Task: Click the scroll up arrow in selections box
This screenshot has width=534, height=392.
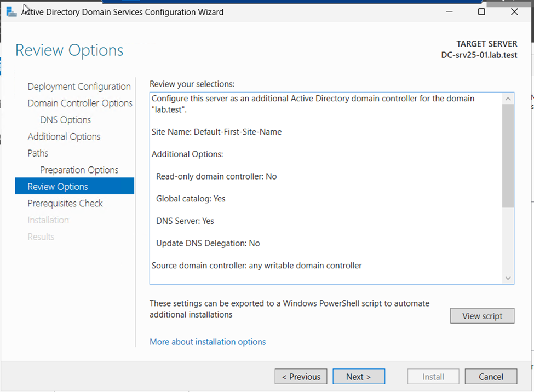Action: point(508,99)
